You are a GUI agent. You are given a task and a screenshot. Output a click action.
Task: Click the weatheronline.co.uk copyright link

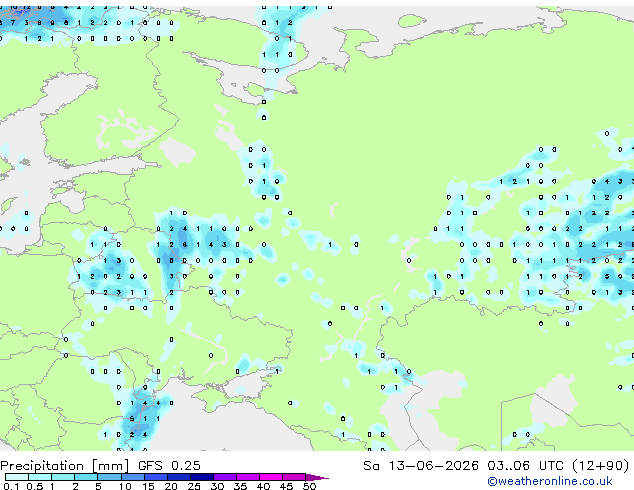point(550,481)
